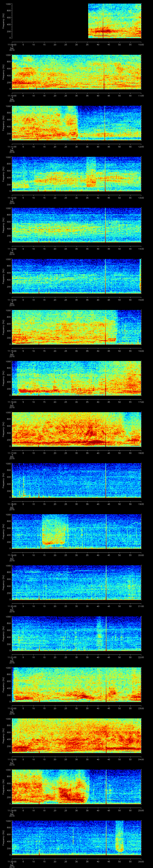
Task: Click the spectrogram panel starting at 11:22:00
Action: click(x=77, y=685)
